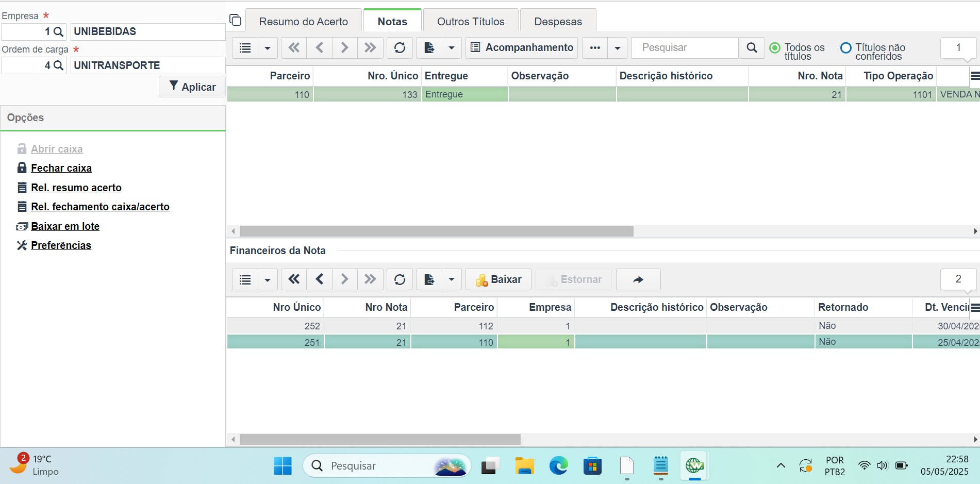Click export icon in Financeiros toolbar
The image size is (980, 484).
click(429, 279)
